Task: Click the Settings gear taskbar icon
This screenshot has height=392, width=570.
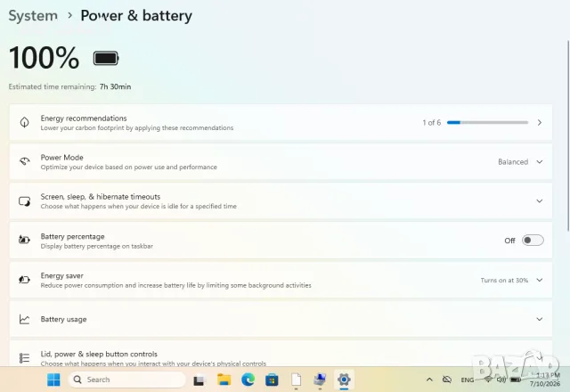Action: 344,380
